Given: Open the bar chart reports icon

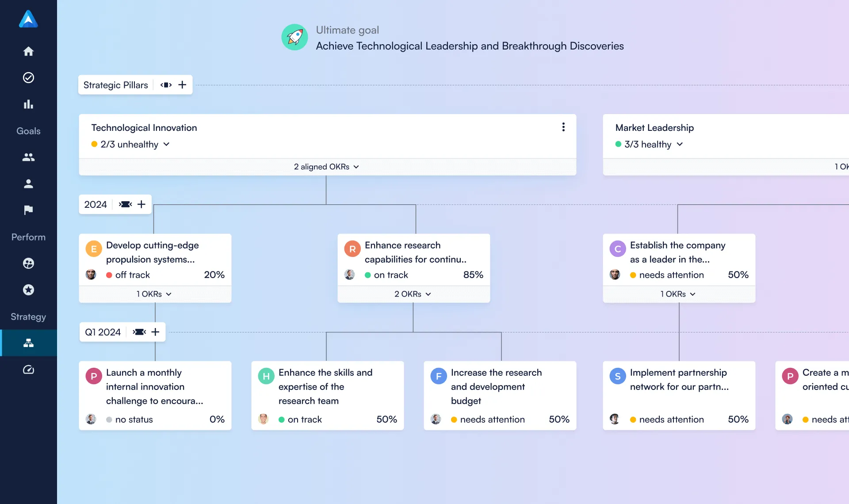Looking at the screenshot, I should tap(28, 104).
